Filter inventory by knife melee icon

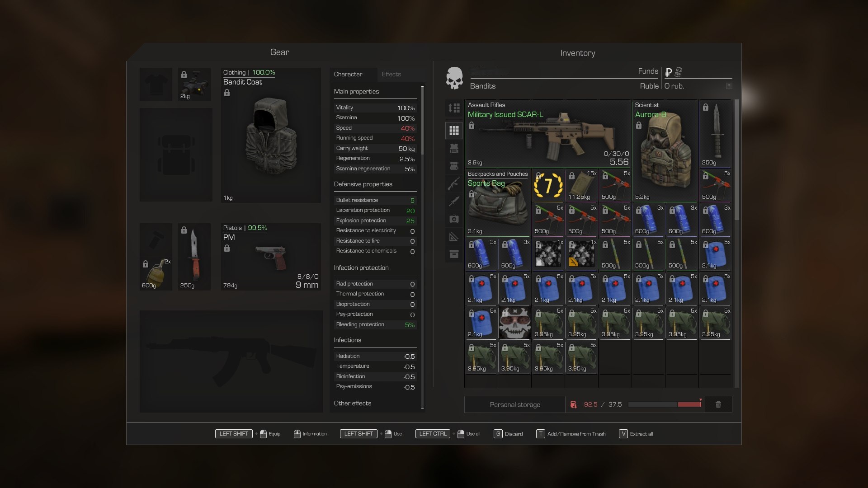(x=454, y=201)
